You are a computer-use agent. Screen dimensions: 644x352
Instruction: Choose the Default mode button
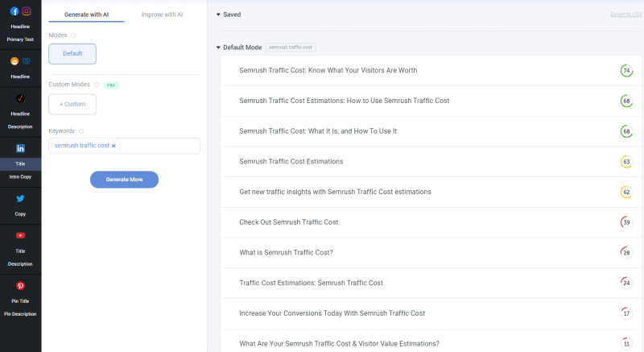72,54
